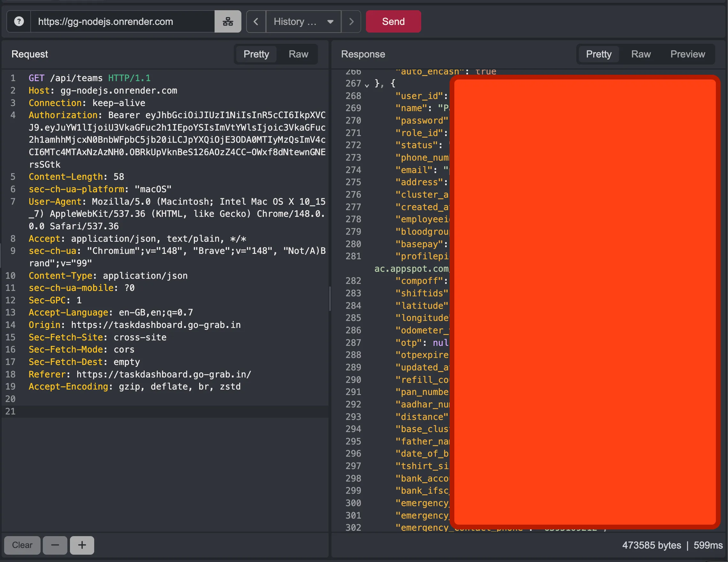Collapse JSON object at line 267
Viewport: 728px width, 562px height.
pos(367,85)
